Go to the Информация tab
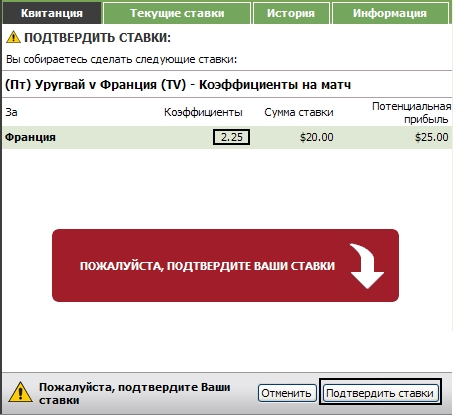 tap(390, 13)
